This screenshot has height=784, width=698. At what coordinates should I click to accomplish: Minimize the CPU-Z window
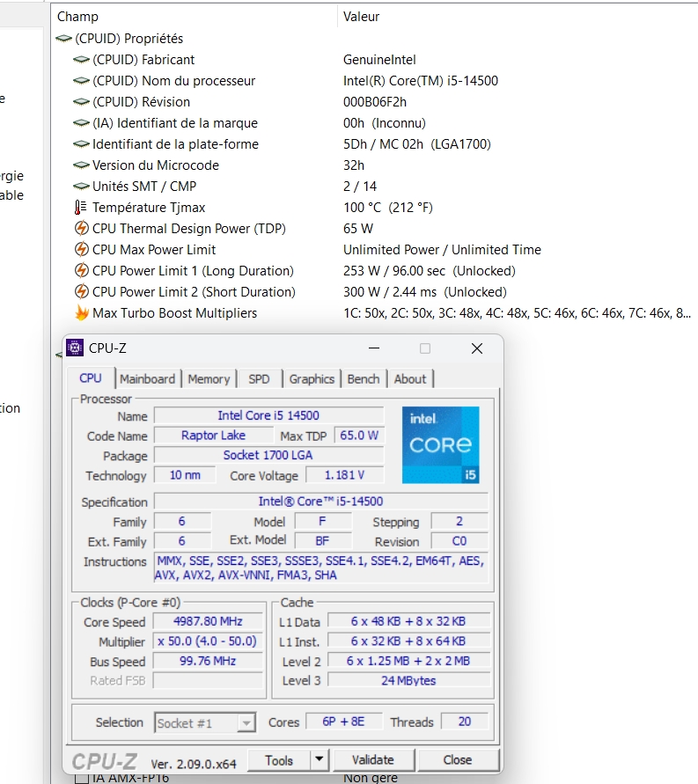(374, 348)
